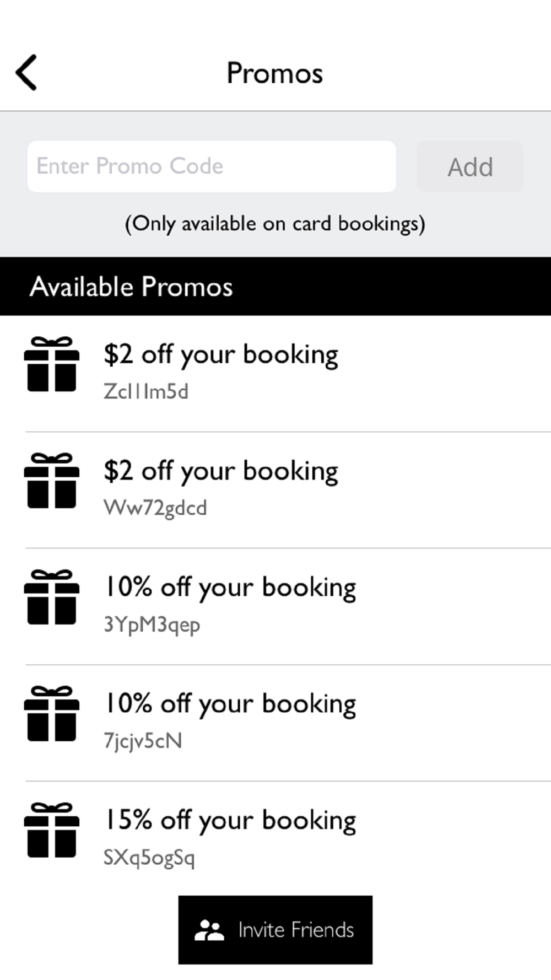Screen dimensions: 551x980
Task: Tap the back arrow icon
Action: coord(26,72)
